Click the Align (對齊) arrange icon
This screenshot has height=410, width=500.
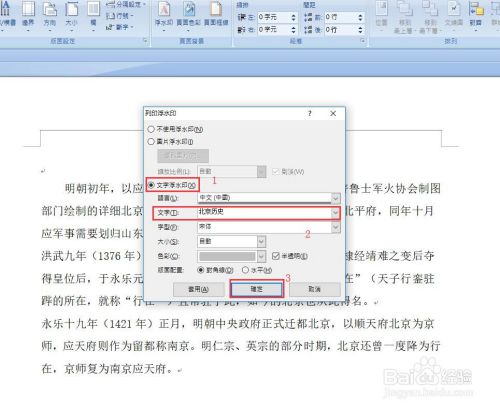[476, 15]
